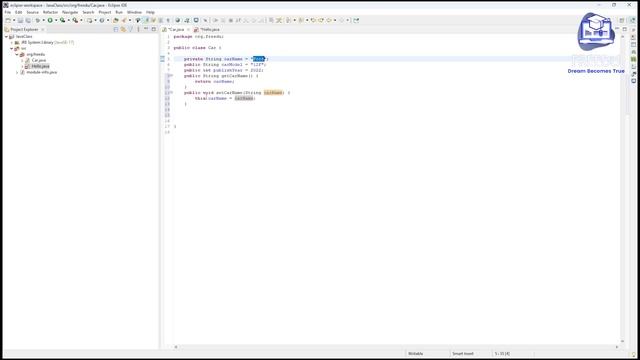
Task: Select Hello.java in Project Explorer
Action: click(x=40, y=66)
